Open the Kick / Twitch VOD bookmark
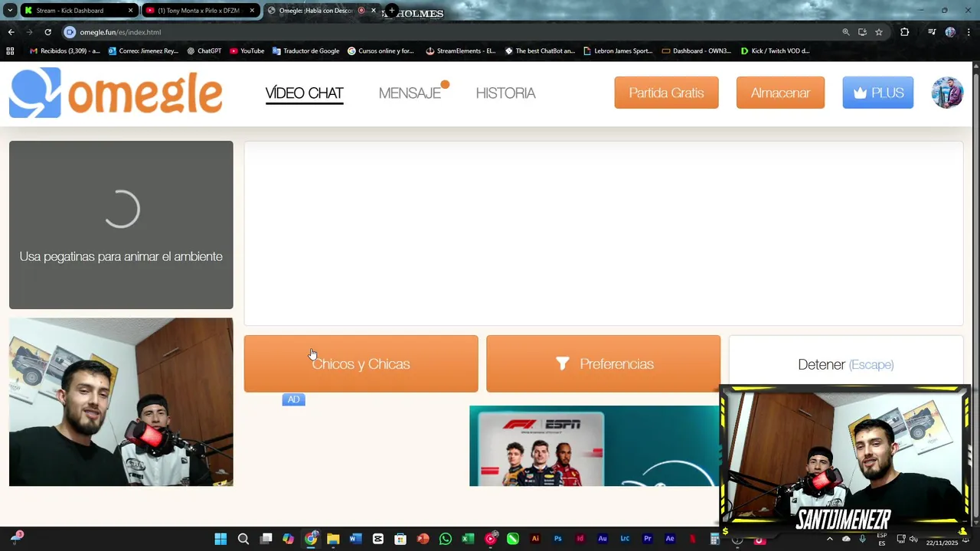The image size is (980, 551). click(x=775, y=51)
